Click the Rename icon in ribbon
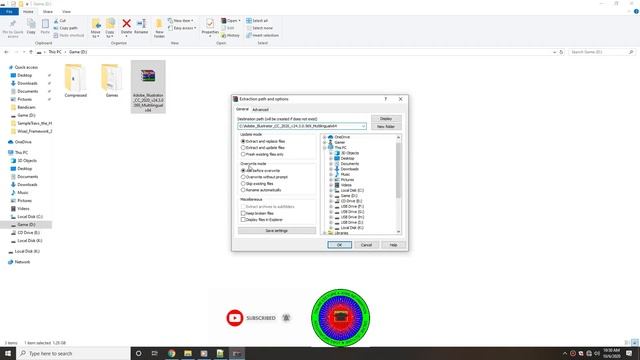The width and height of the screenshot is (640, 360). point(141,27)
